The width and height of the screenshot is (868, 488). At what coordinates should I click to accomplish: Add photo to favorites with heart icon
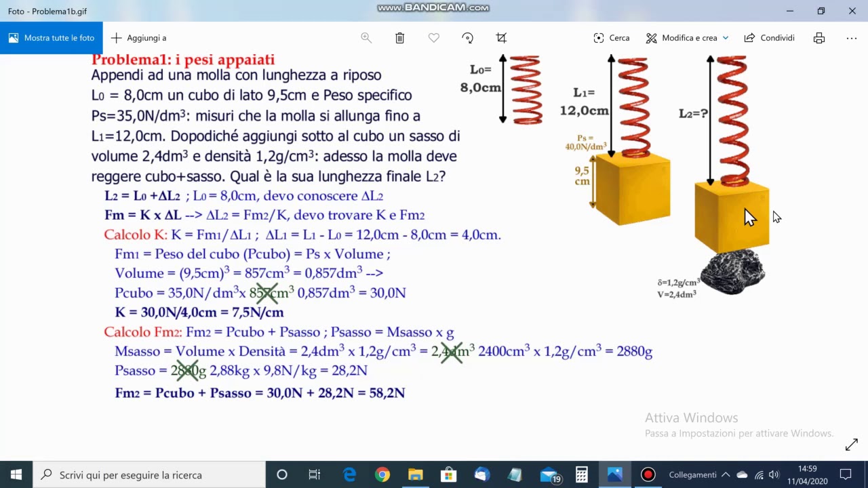[434, 38]
